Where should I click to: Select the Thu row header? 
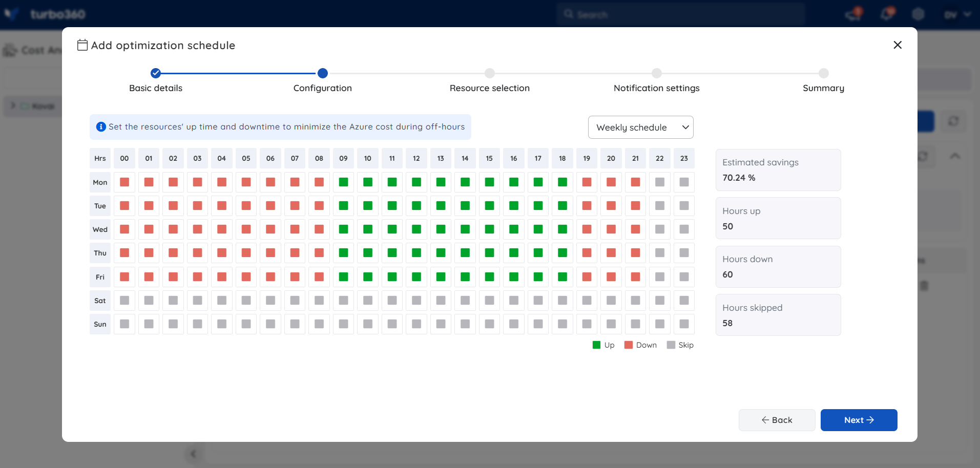(x=100, y=253)
